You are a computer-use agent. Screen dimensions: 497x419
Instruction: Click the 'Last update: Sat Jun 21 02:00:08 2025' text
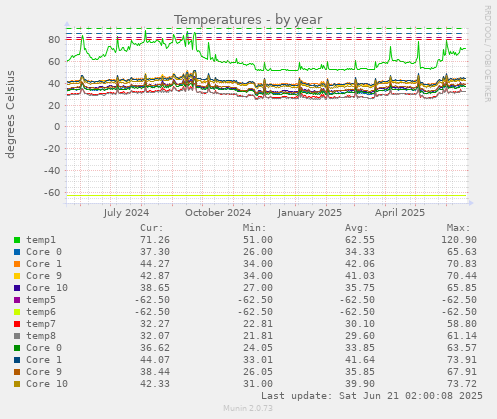(372, 396)
